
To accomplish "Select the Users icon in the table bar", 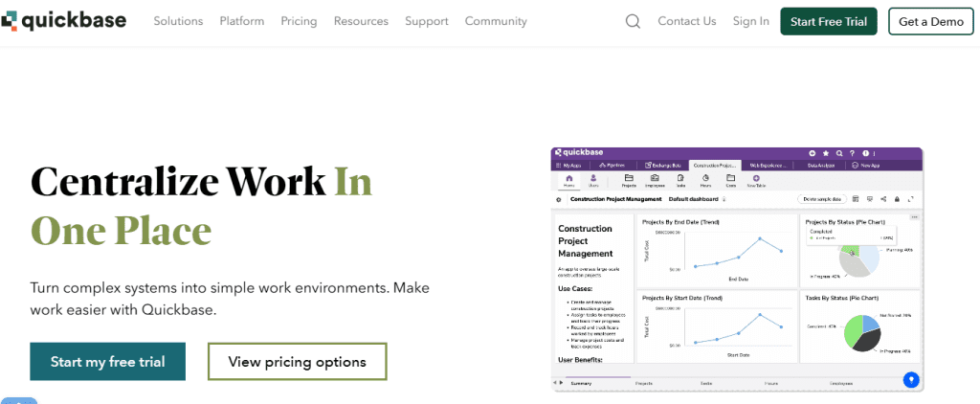I will [593, 178].
